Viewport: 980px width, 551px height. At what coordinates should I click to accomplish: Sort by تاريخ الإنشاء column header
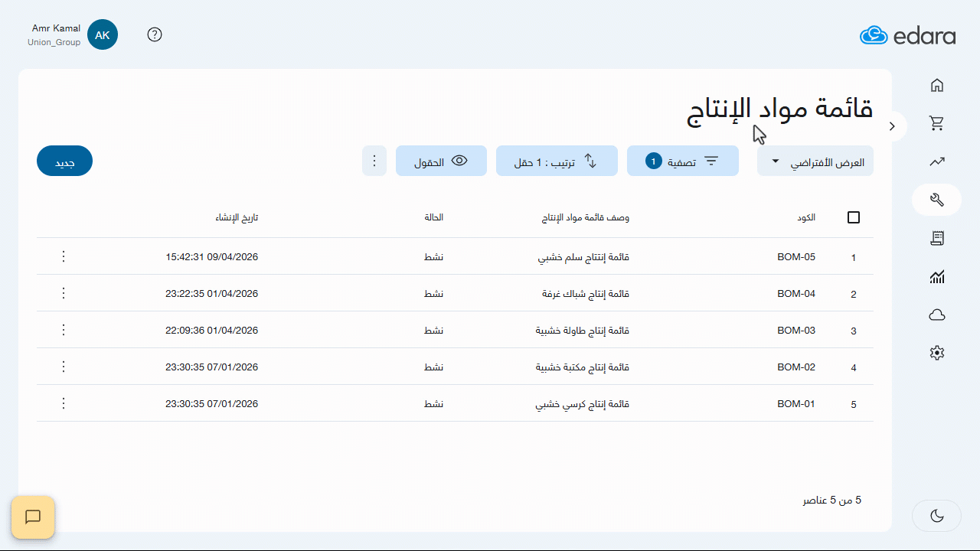[x=237, y=217]
